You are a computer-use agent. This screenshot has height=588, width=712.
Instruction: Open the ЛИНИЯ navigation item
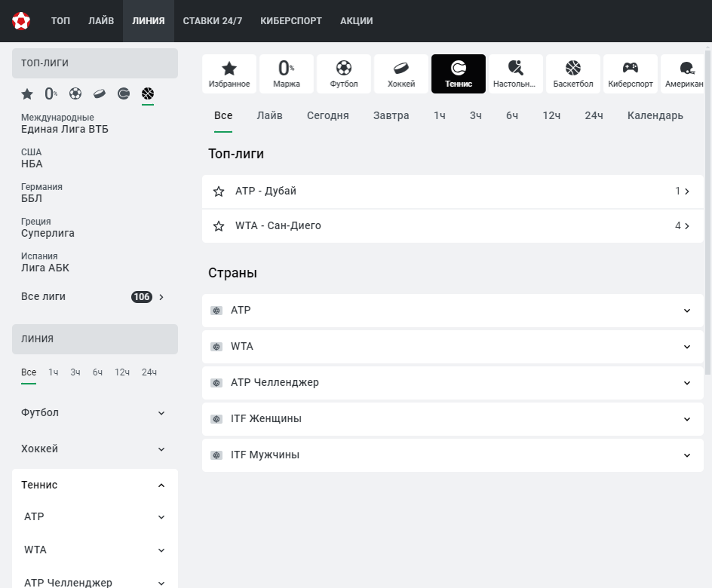(x=149, y=21)
